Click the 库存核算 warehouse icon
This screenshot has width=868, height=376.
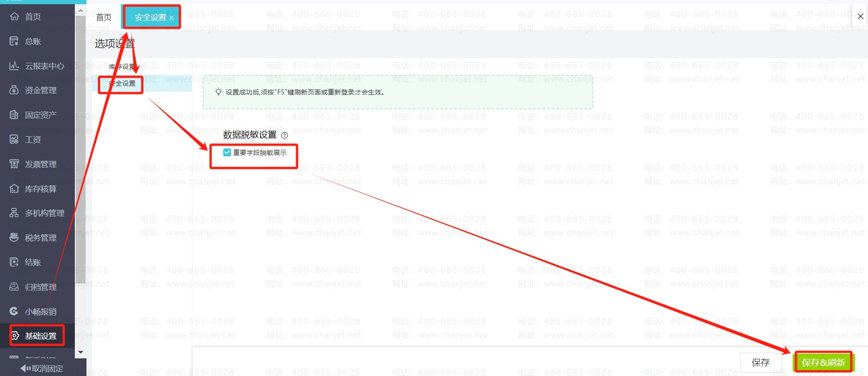click(x=14, y=189)
